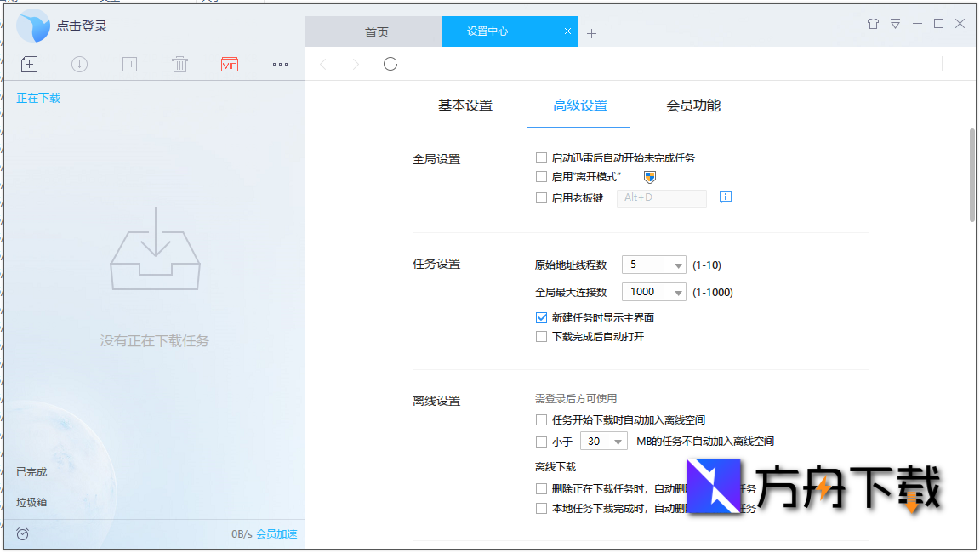Click the VIP icon in the toolbar
Image resolution: width=980 pixels, height=553 pixels.
(229, 64)
